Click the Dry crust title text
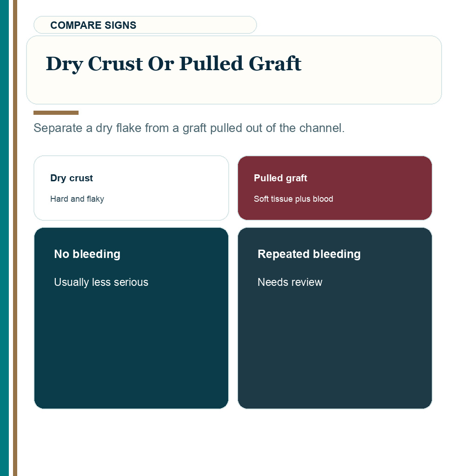This screenshot has height=476, width=476. pos(72,178)
